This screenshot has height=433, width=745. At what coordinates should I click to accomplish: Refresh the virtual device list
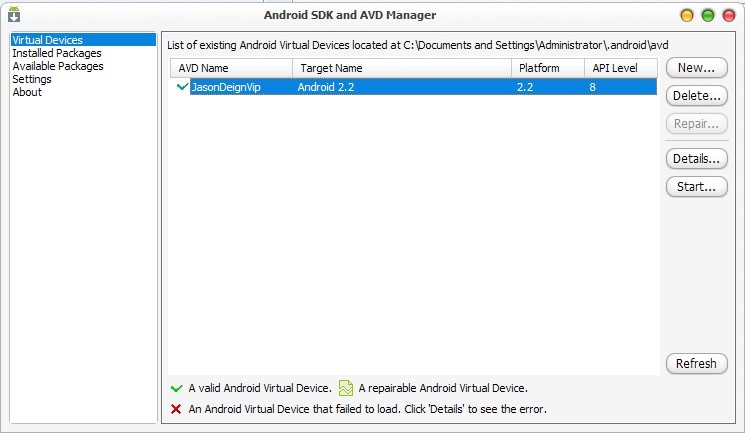(x=696, y=363)
